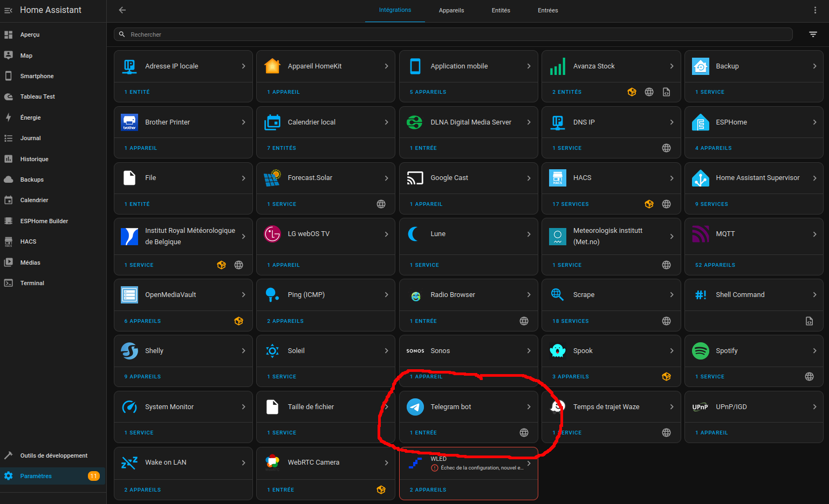829x504 pixels.
Task: Expand the Sonos integration chevron
Action: (x=529, y=351)
